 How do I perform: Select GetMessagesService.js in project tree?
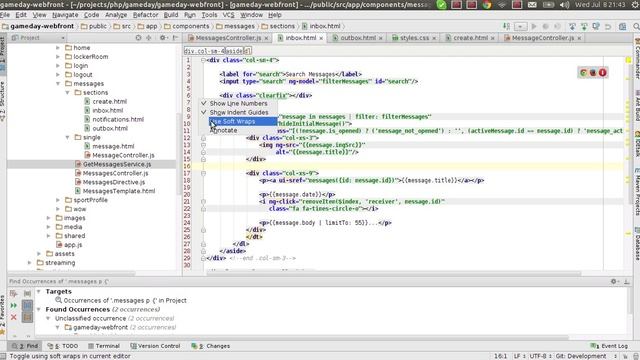click(x=117, y=164)
